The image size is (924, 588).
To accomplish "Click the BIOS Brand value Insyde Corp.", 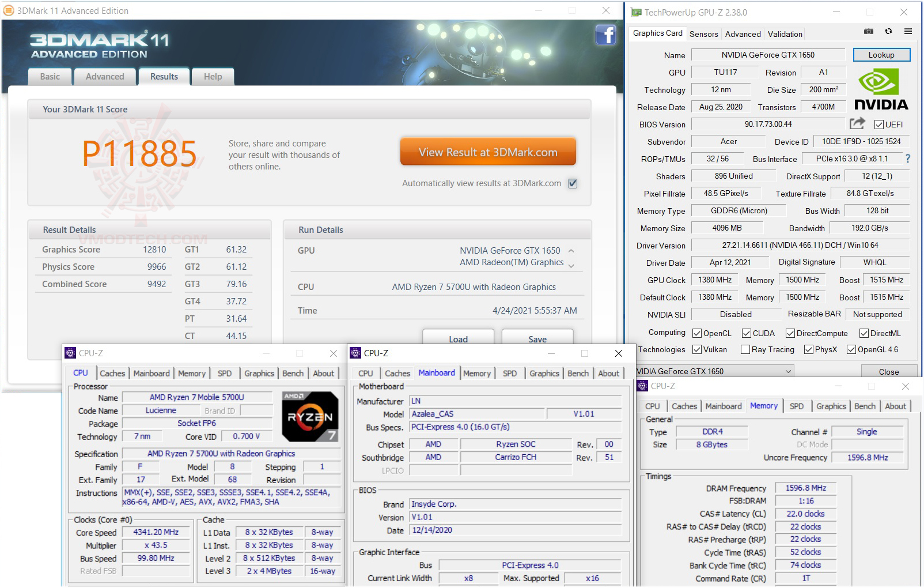I will [x=516, y=504].
